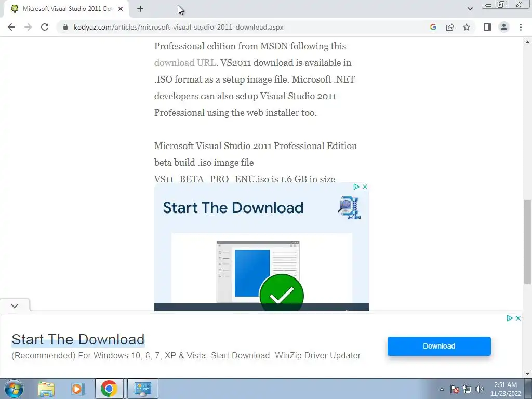Image resolution: width=532 pixels, height=399 pixels.
Task: Click the scrollbar down arrow
Action: point(527,374)
